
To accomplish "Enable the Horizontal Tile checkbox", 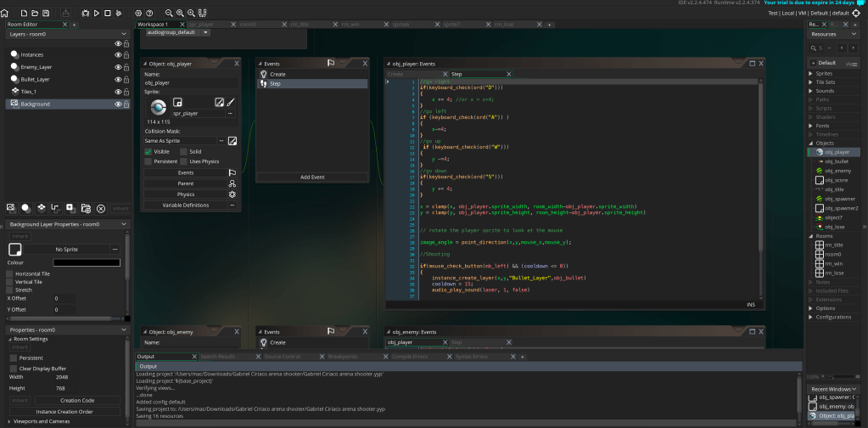I will [x=10, y=273].
